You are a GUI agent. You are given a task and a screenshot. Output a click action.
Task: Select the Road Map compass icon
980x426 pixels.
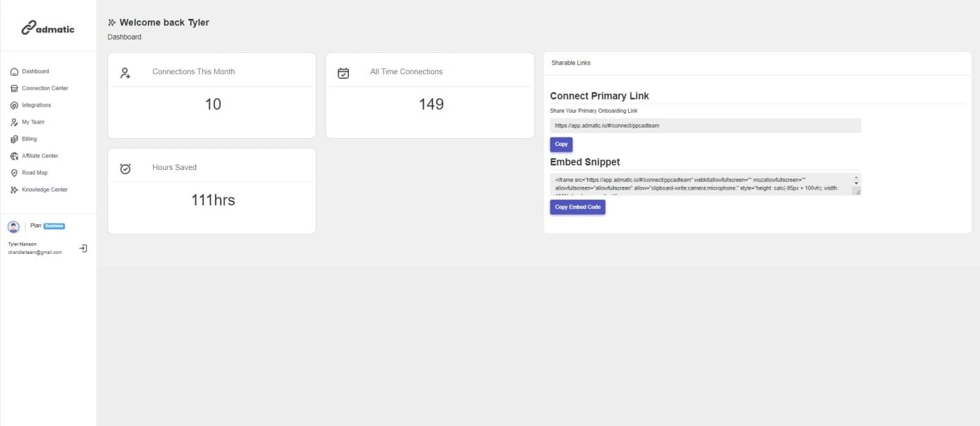(14, 173)
